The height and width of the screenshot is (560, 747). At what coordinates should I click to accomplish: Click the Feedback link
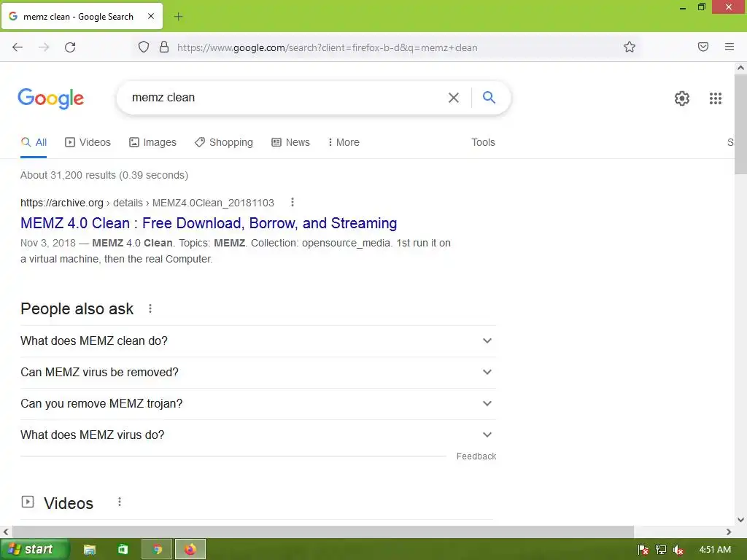[476, 456]
